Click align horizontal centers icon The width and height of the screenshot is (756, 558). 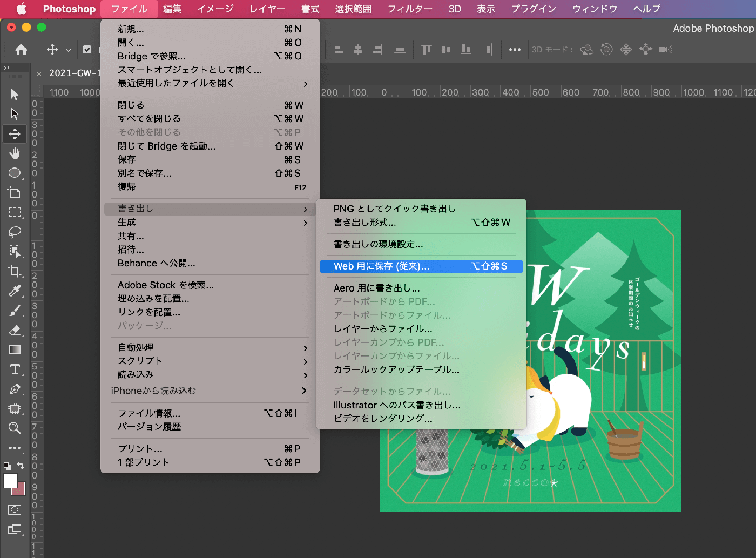pyautogui.click(x=357, y=50)
